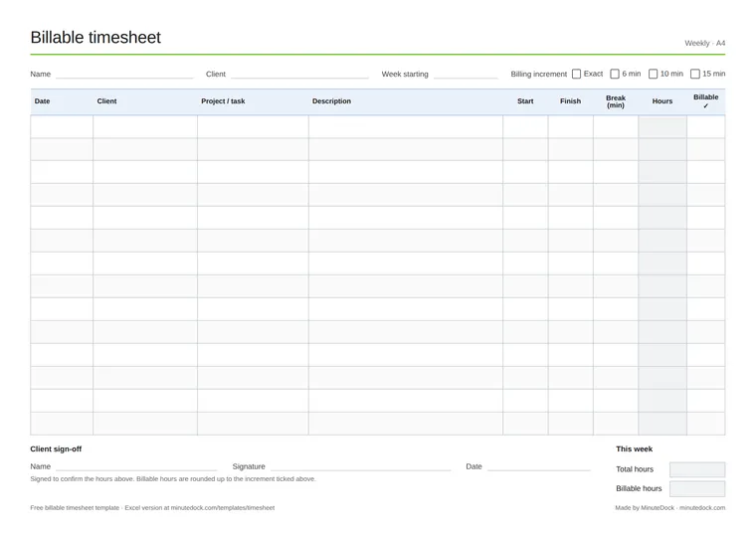The height and width of the screenshot is (534, 756).
Task: Tick the 6 min billing increment checkbox
Action: [x=615, y=74]
